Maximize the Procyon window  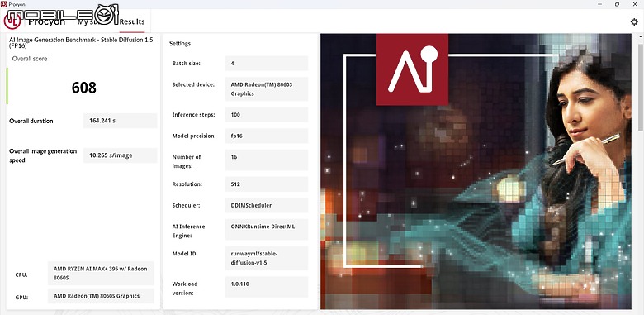[617, 4]
